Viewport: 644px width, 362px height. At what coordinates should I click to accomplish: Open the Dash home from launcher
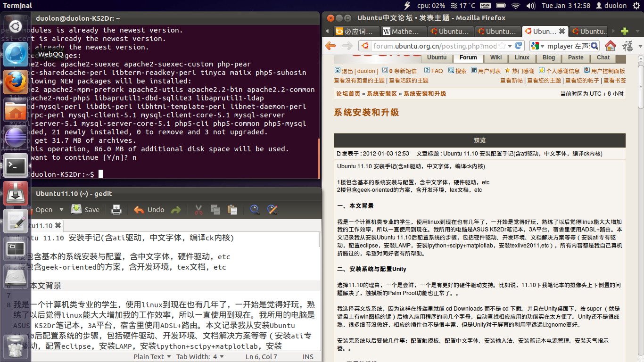(16, 25)
